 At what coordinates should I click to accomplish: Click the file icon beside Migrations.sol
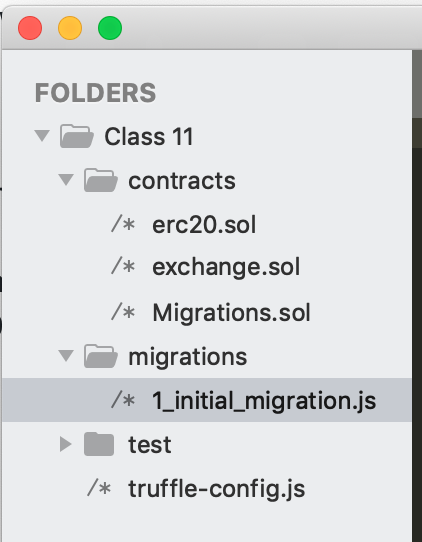[123, 311]
